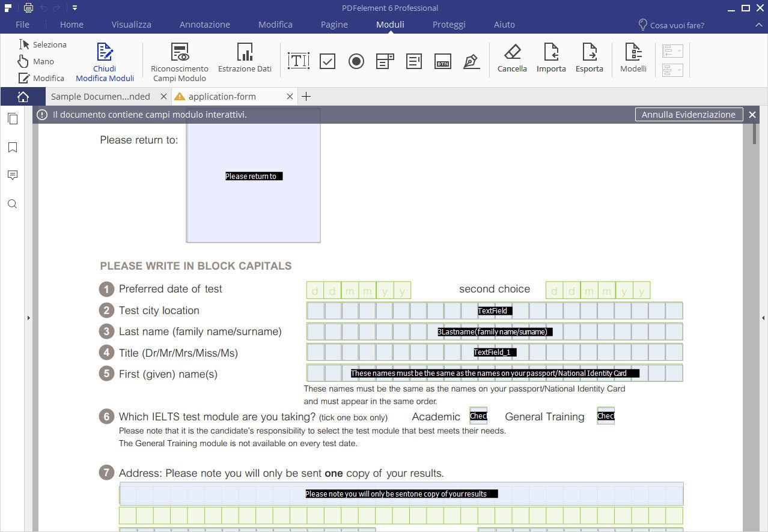Click the vertical scrollbar thumb
Image resolution: width=768 pixels, height=532 pixels.
(x=755, y=133)
